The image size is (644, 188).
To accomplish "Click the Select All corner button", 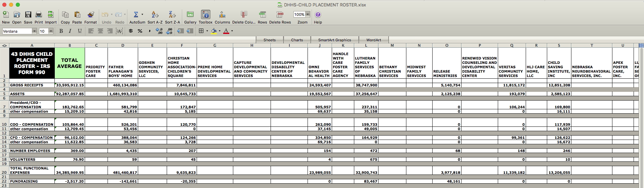I will 4,45.
